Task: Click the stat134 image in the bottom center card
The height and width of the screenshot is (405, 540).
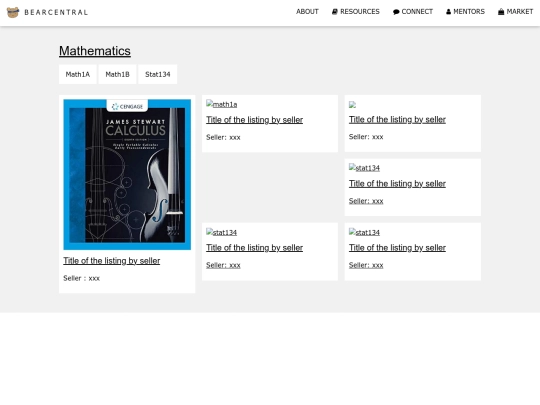Action: point(221,232)
